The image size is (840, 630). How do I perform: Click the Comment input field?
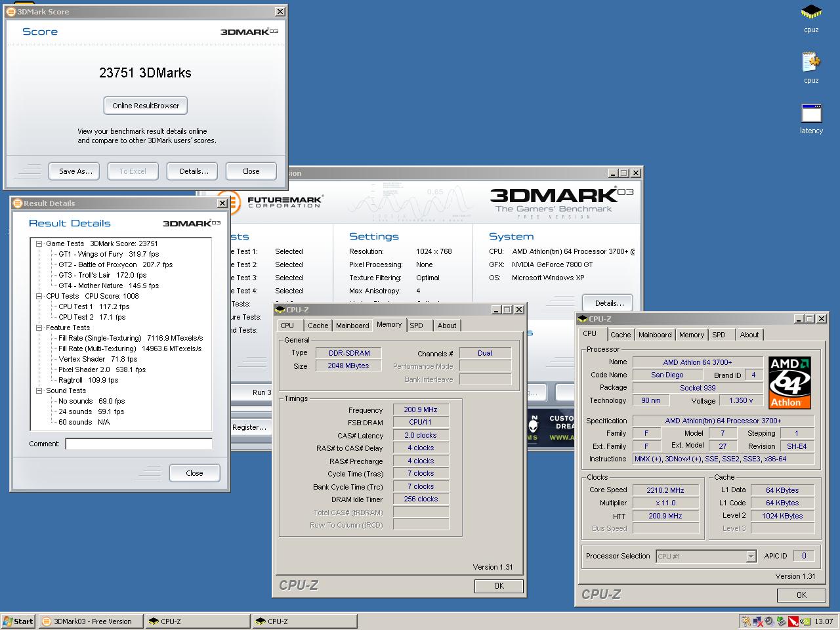pos(138,444)
